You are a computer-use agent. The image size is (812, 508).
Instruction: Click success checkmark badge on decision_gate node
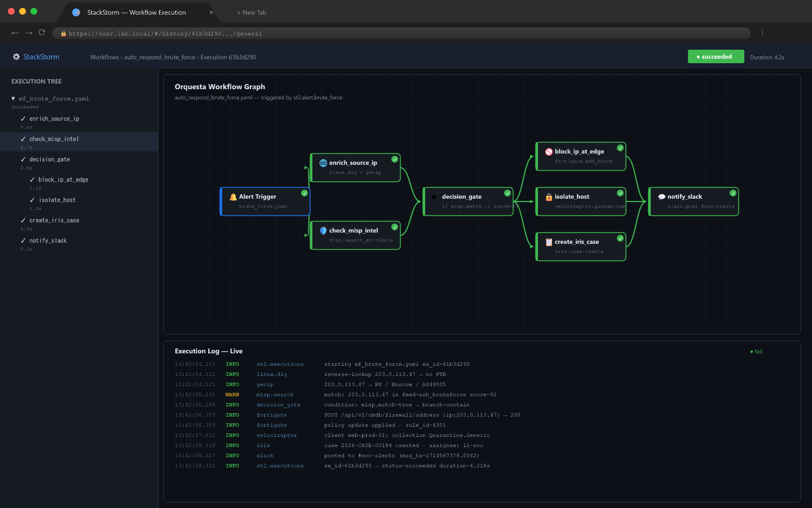click(x=507, y=193)
